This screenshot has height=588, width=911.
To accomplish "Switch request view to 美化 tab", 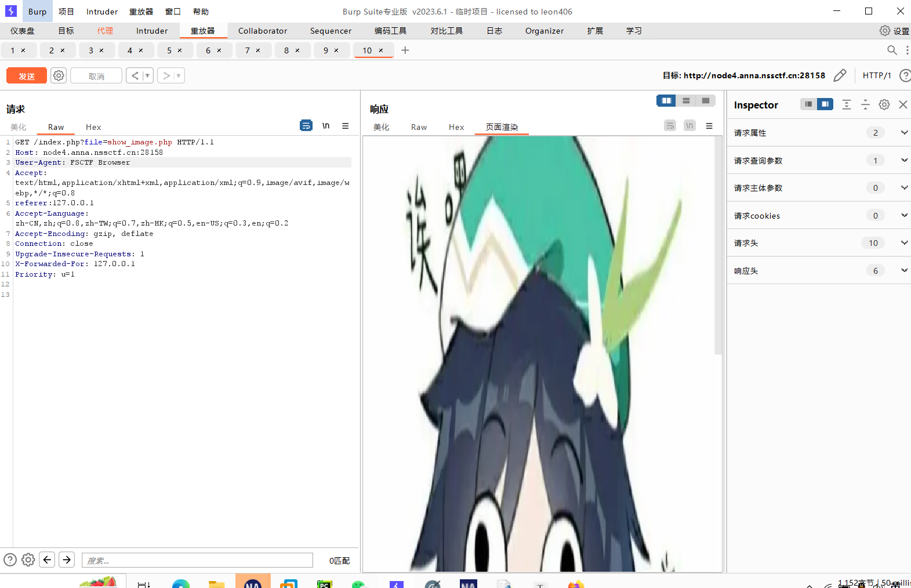I will click(19, 127).
